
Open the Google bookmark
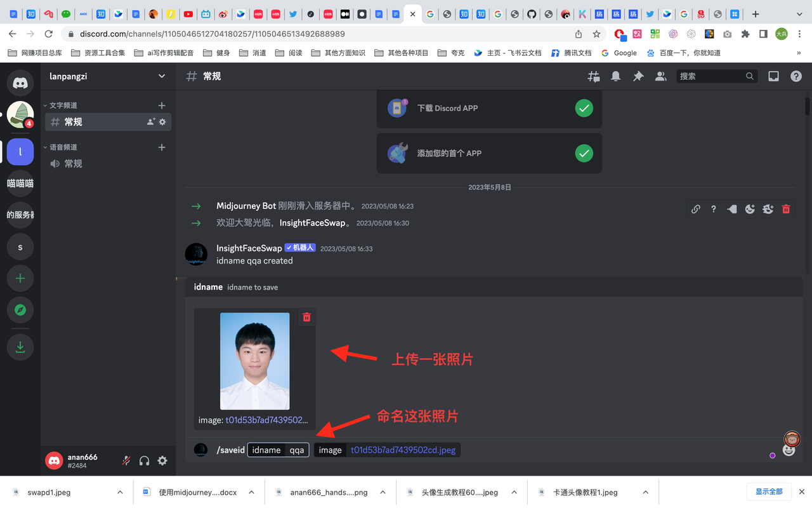click(619, 53)
